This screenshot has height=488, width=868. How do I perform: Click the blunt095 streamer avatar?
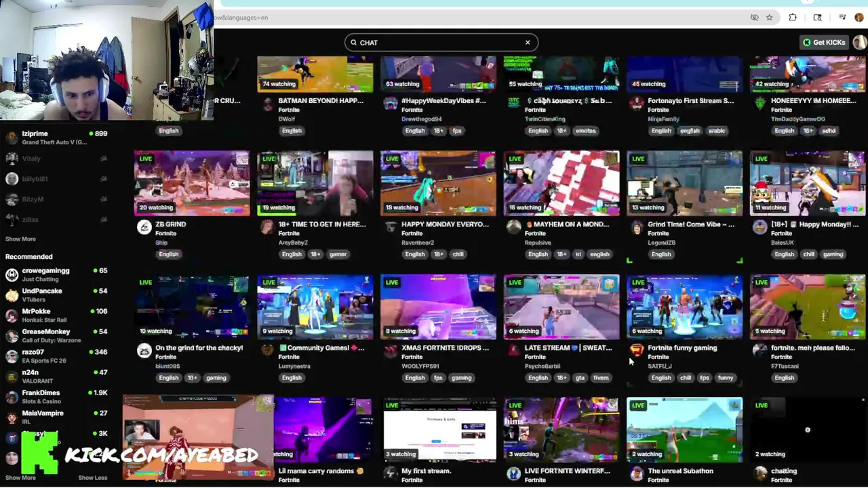(x=144, y=350)
